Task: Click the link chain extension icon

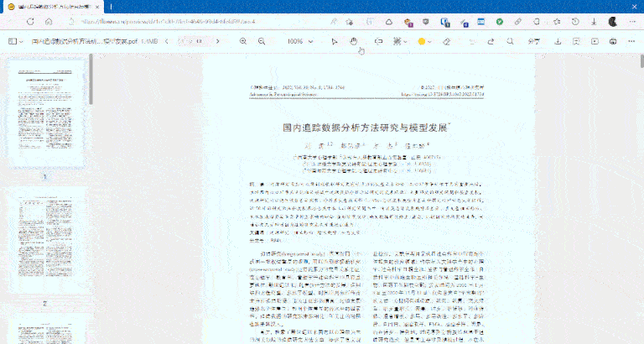Action: 518,22
